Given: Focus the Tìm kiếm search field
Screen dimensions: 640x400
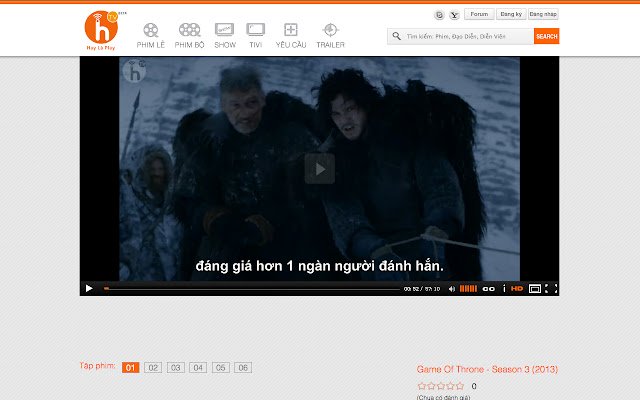Looking at the screenshot, I should point(460,36).
